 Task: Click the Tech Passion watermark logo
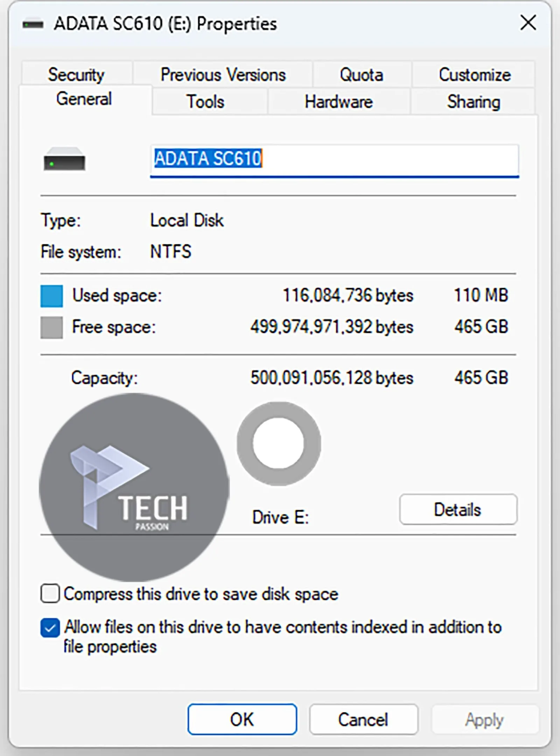(134, 487)
